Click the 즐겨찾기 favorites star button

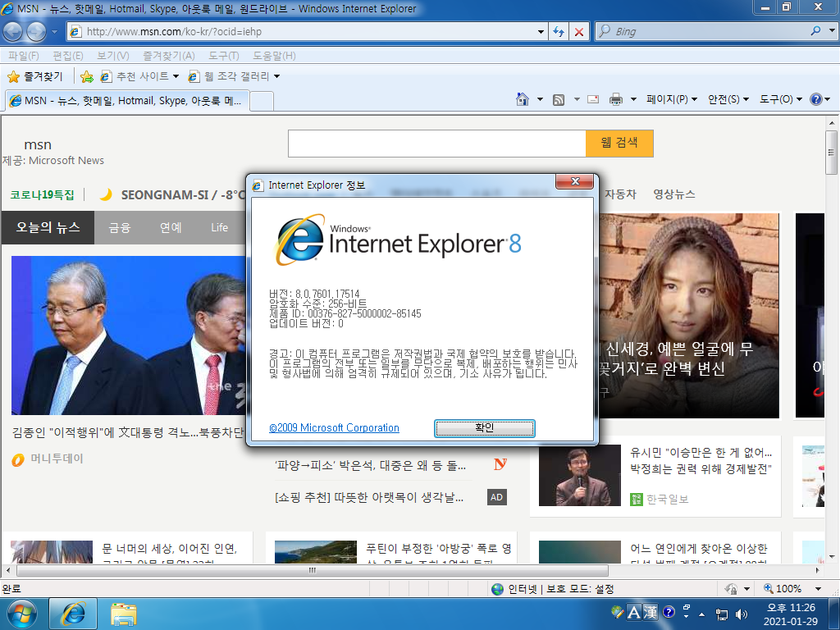pos(35,76)
